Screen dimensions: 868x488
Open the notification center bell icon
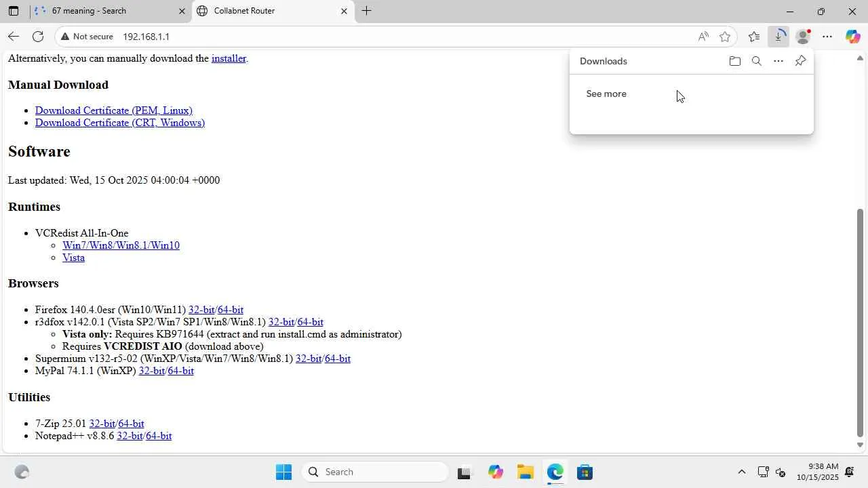[x=850, y=472]
